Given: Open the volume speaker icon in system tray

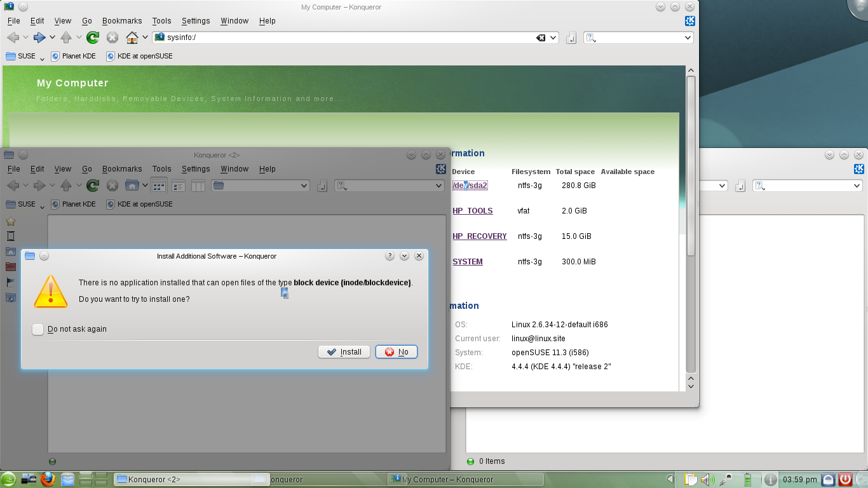Looking at the screenshot, I should [707, 479].
